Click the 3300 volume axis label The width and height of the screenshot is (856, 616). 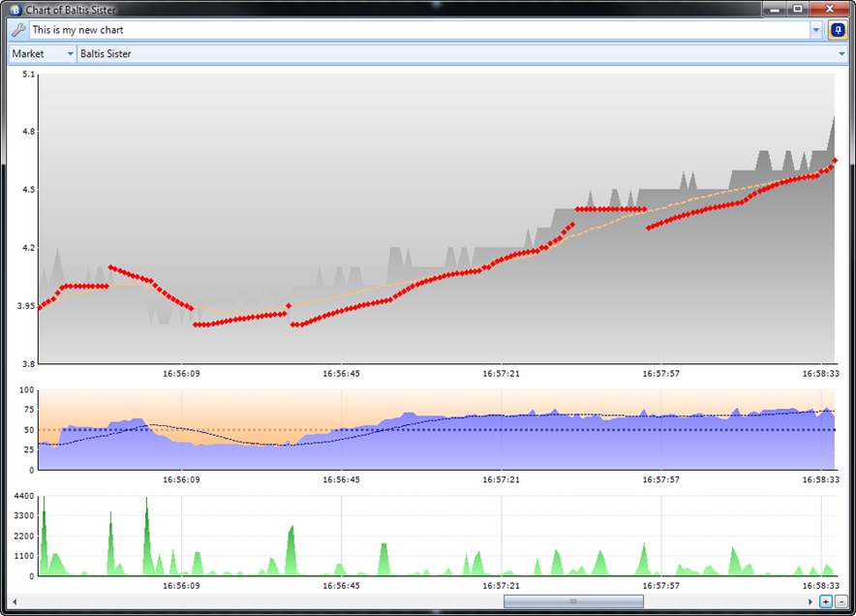[x=24, y=516]
